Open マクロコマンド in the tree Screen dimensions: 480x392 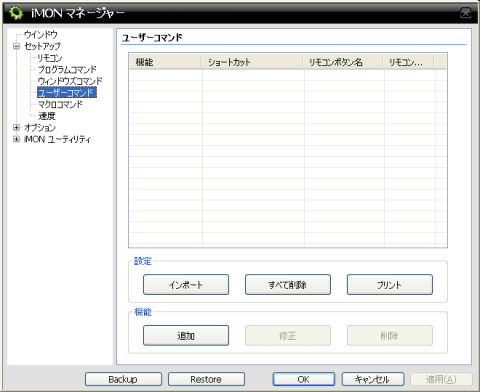click(x=60, y=104)
